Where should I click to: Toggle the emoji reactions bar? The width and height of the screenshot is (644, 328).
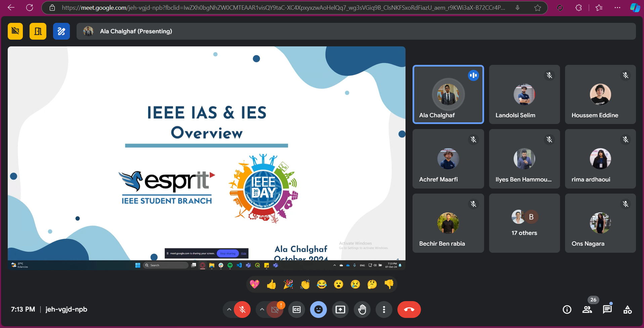click(x=318, y=310)
